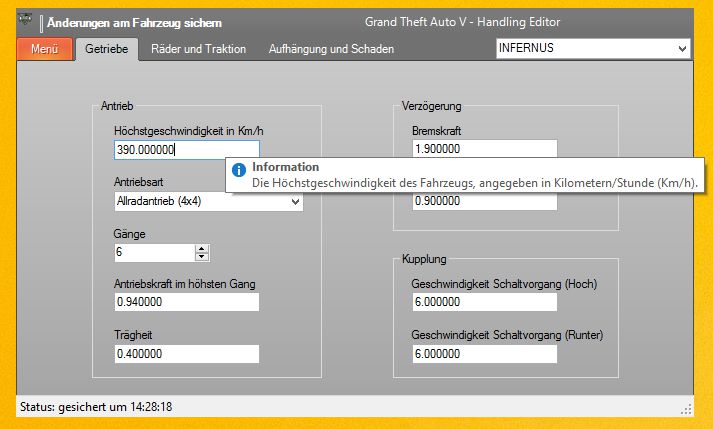Viewport: 713px width, 429px height.
Task: Click the app icon in the title bar
Action: tap(26, 22)
